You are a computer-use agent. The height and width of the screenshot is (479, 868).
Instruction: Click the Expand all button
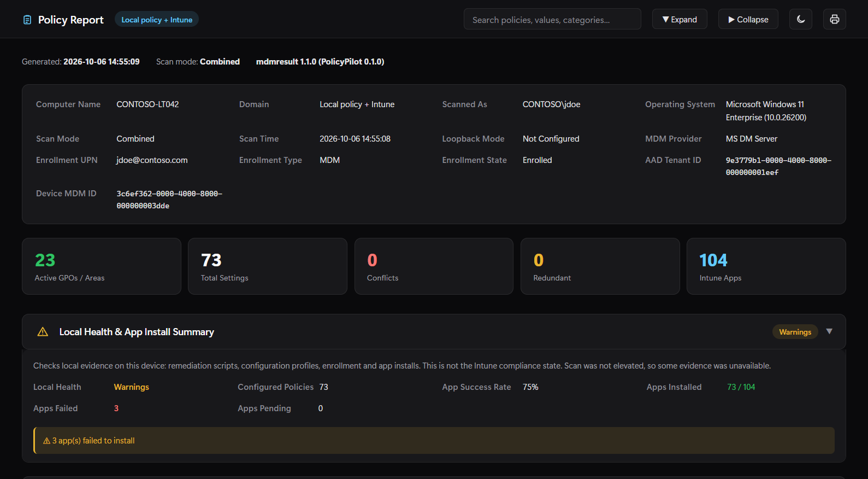coord(680,19)
